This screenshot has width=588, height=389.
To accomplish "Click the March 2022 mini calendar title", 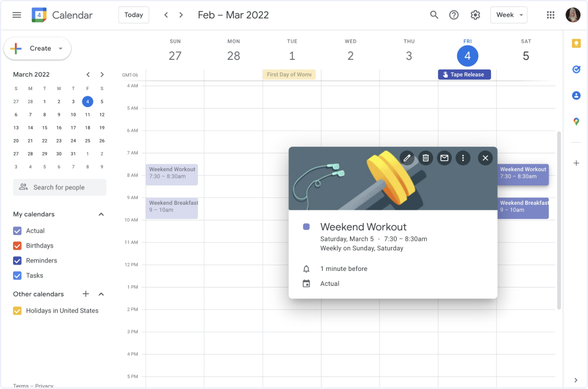I will [x=31, y=75].
